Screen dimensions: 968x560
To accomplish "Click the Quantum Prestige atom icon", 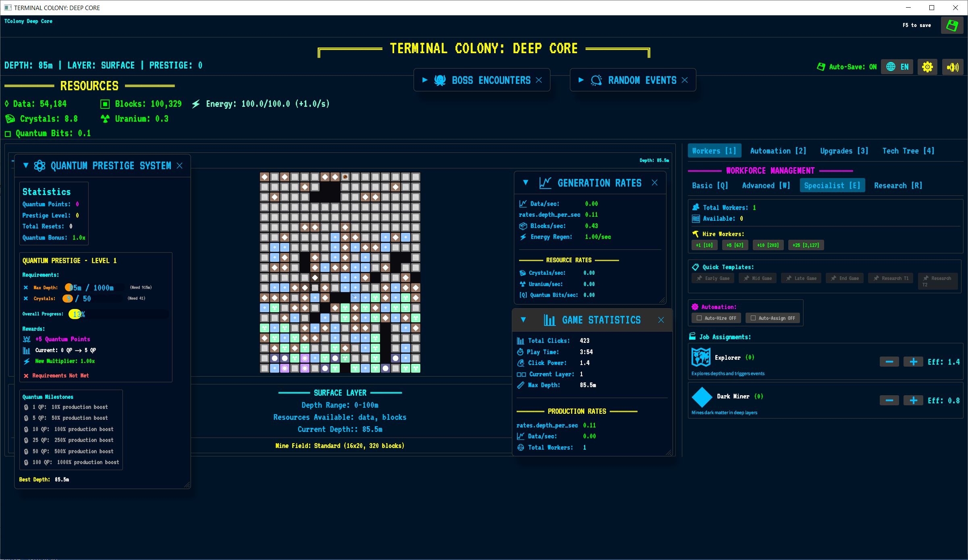I will [39, 166].
